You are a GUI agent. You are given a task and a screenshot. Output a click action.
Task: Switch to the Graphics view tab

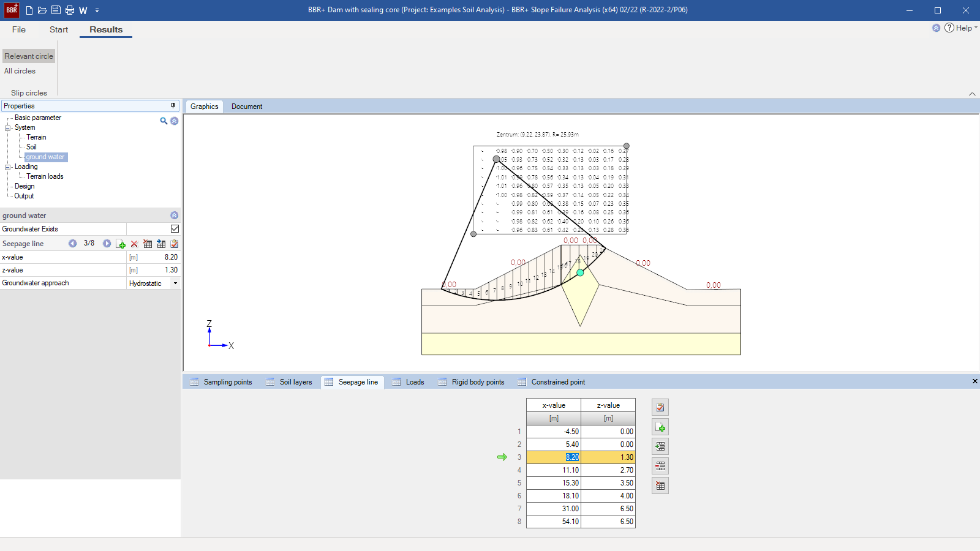204,107
